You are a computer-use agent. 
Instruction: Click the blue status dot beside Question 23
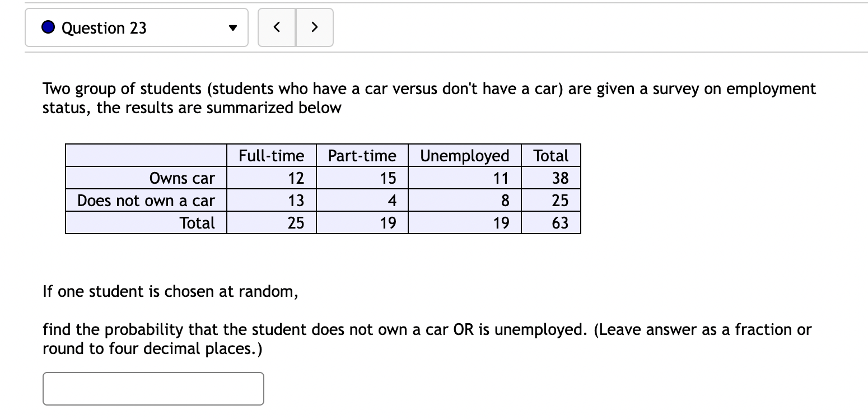pyautogui.click(x=49, y=27)
